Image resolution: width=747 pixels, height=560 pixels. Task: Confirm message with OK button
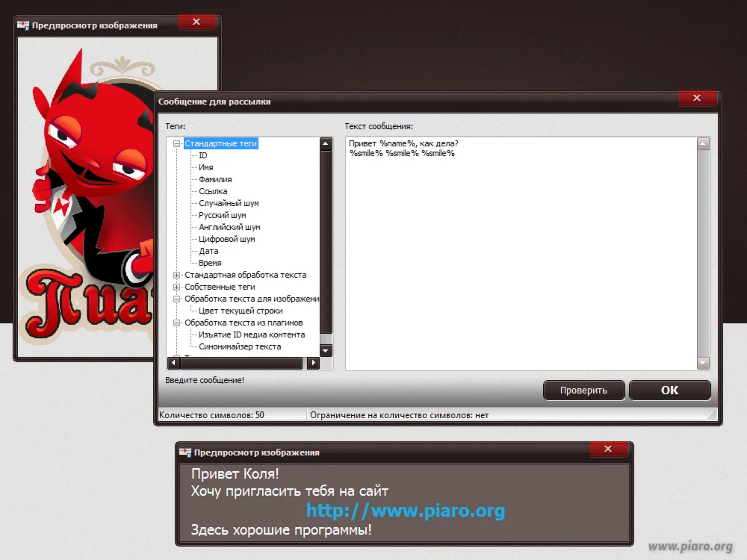pyautogui.click(x=670, y=391)
